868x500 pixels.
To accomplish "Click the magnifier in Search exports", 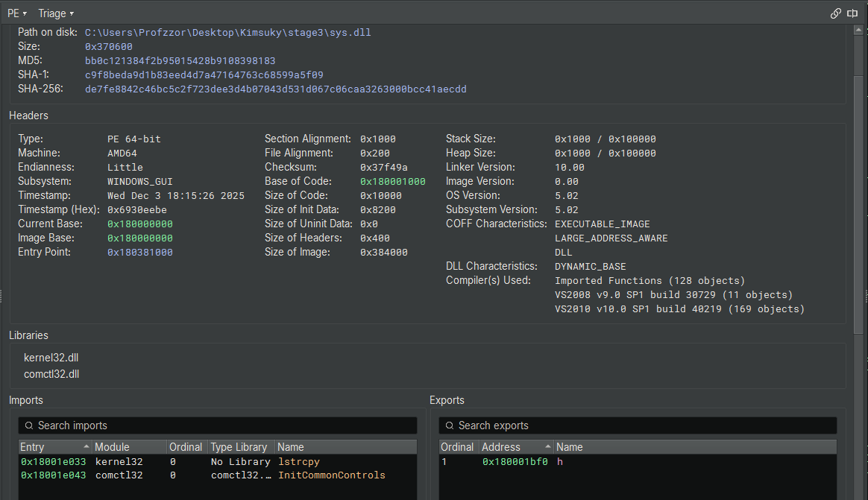I will pyautogui.click(x=448, y=425).
